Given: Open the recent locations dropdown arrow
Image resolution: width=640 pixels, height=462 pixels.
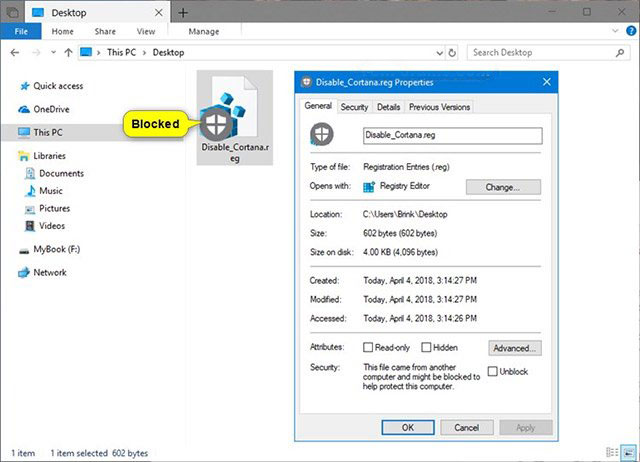Looking at the screenshot, I should [x=53, y=52].
